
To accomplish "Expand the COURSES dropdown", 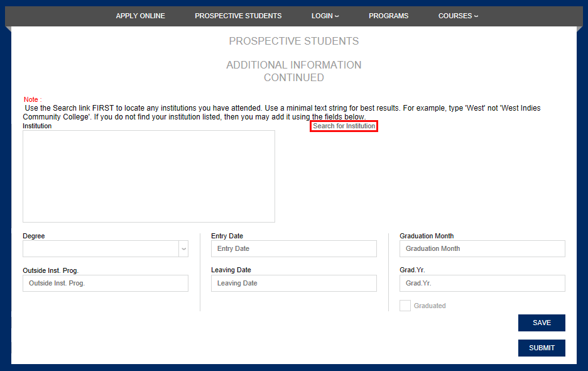I will pyautogui.click(x=458, y=16).
